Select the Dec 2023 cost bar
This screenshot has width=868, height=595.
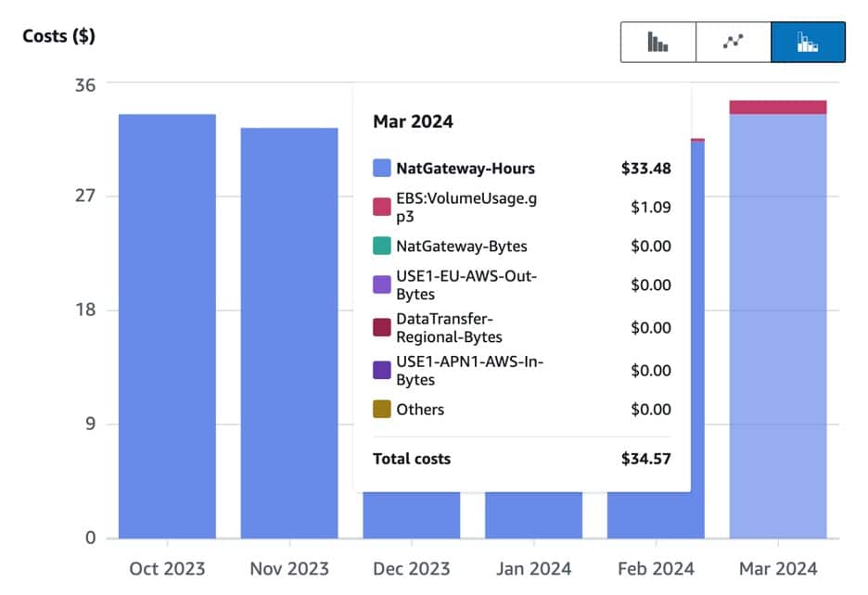pos(412,514)
